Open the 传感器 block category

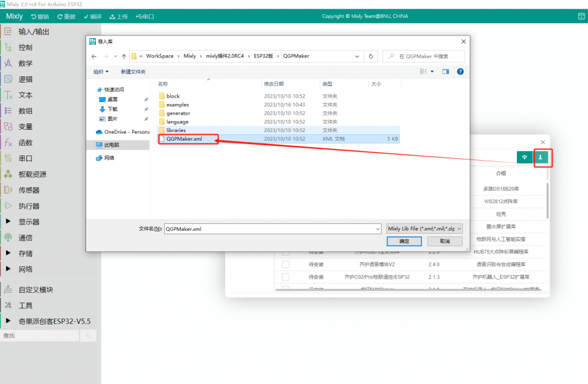[29, 190]
